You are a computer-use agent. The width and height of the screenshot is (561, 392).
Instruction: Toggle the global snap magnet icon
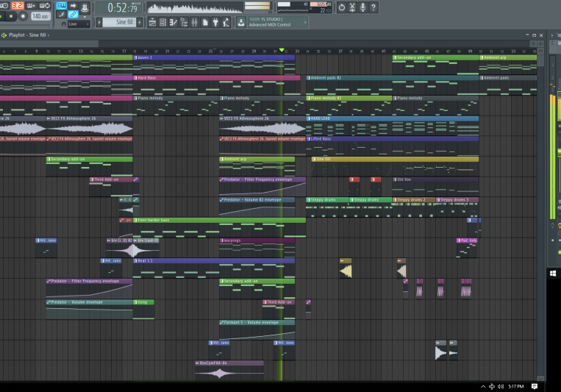64,24
